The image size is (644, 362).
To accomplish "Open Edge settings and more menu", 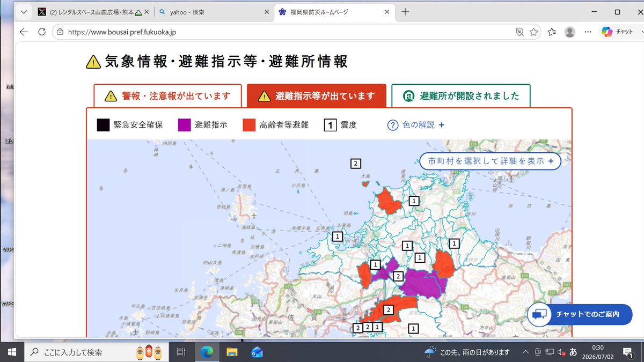I will tap(588, 32).
